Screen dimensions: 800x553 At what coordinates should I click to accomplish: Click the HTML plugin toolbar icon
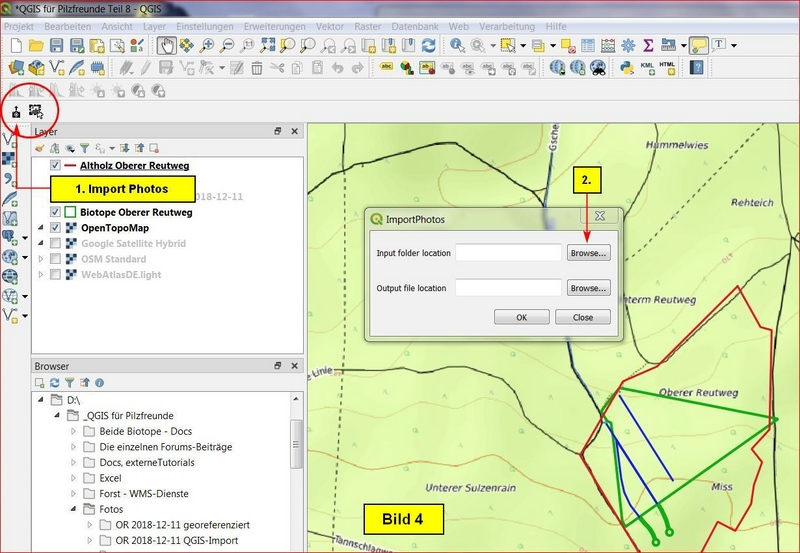point(667,67)
